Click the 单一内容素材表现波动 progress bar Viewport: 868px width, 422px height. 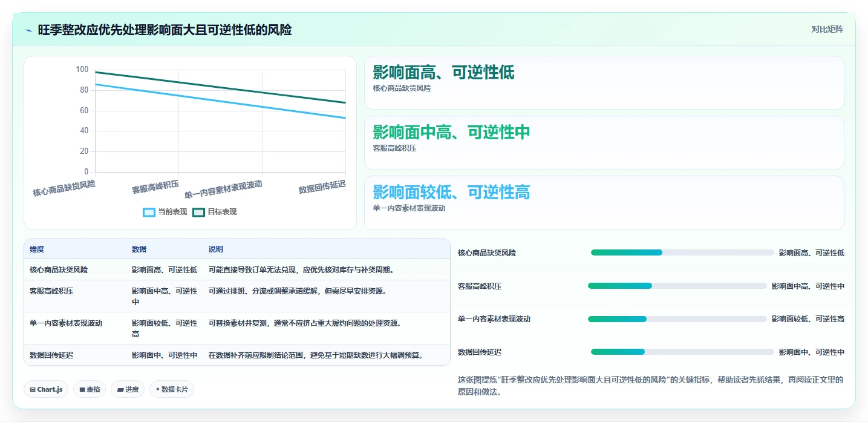click(x=677, y=319)
